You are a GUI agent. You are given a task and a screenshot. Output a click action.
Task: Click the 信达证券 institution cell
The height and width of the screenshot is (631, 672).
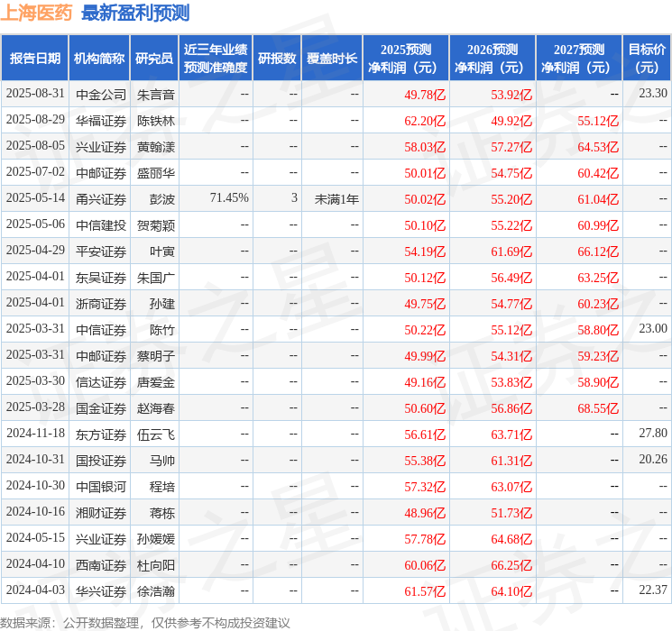point(101,381)
